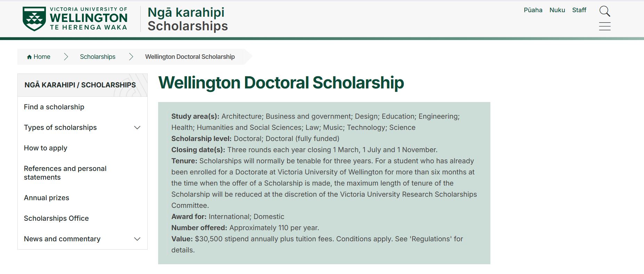Open References and personal statements page
Viewport: 644px width, 274px height.
click(65, 173)
